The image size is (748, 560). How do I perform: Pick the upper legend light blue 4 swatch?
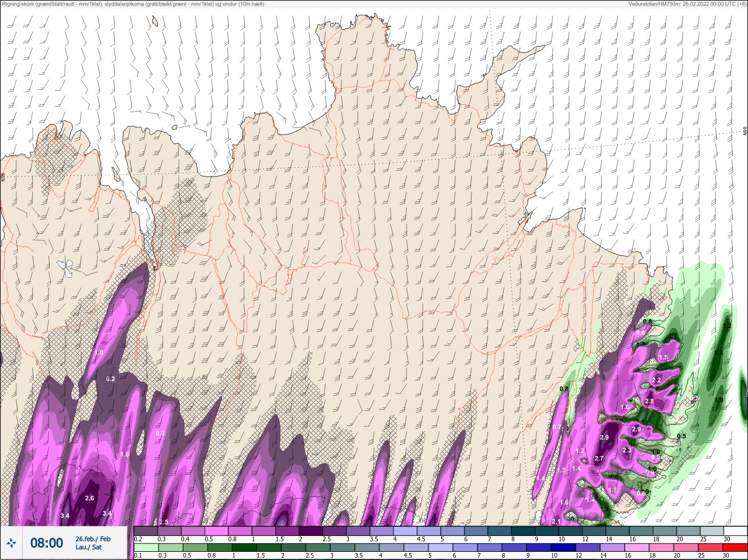[x=406, y=531]
